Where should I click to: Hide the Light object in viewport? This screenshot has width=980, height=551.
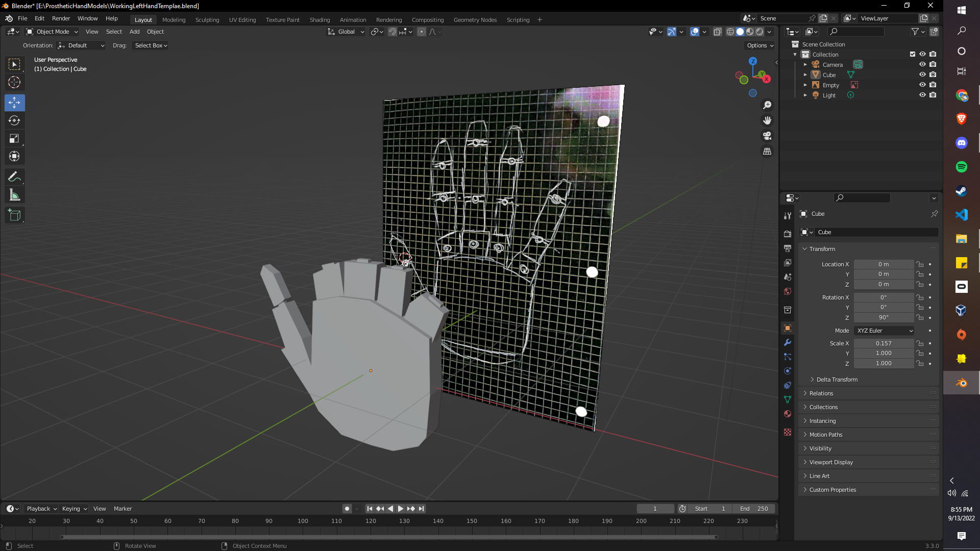click(x=922, y=95)
